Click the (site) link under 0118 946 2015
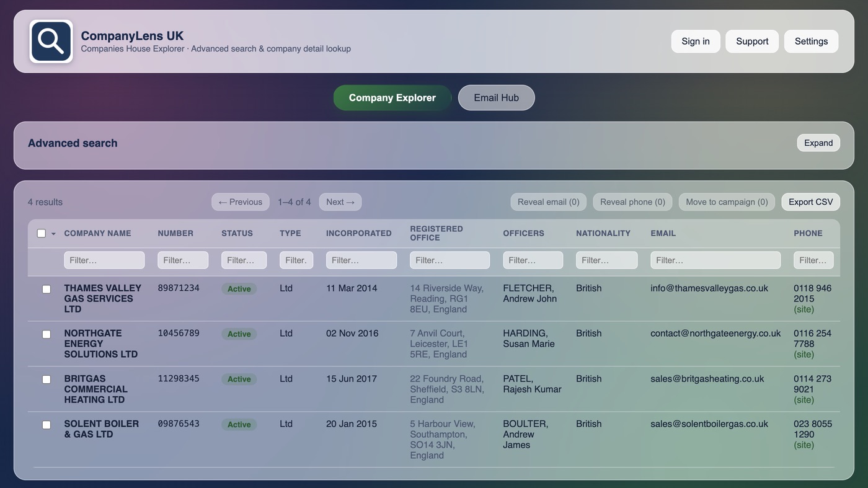Image resolution: width=868 pixels, height=488 pixels. [x=804, y=309]
